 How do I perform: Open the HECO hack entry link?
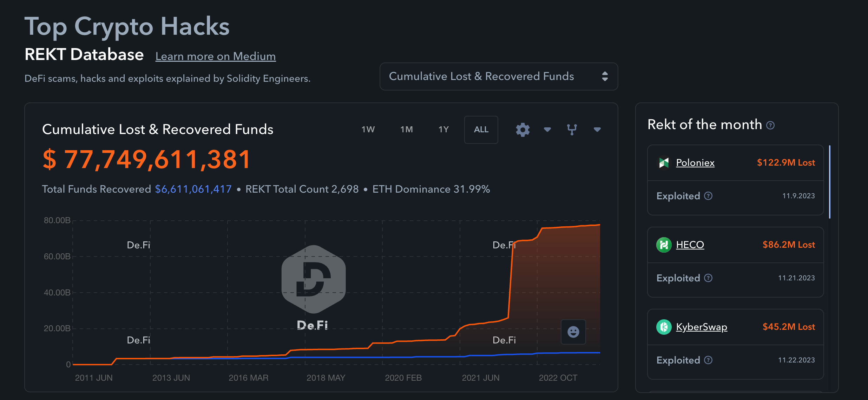pyautogui.click(x=690, y=245)
